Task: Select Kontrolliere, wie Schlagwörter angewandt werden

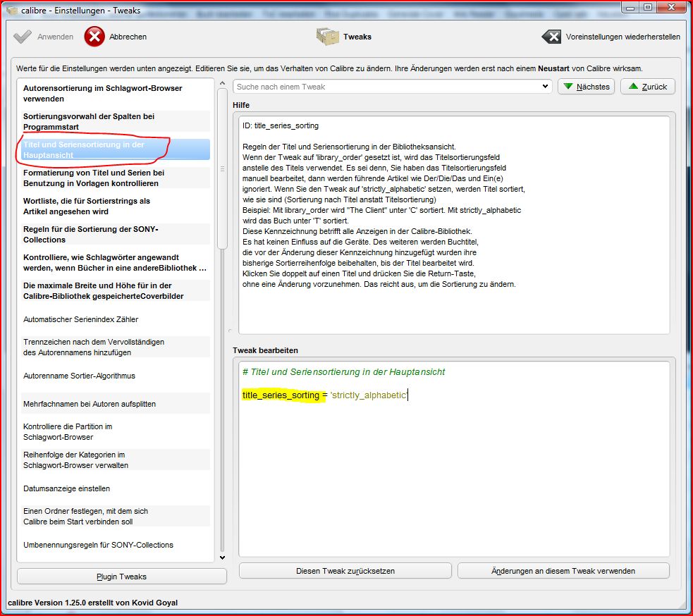Action: [x=116, y=262]
